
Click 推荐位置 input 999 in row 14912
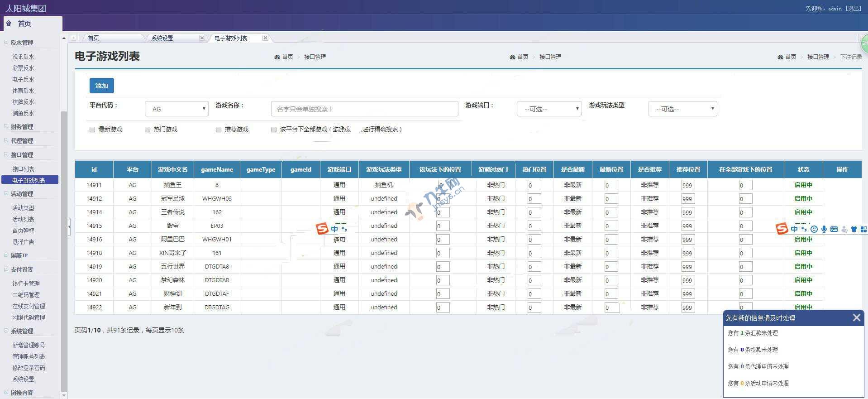pyautogui.click(x=688, y=199)
